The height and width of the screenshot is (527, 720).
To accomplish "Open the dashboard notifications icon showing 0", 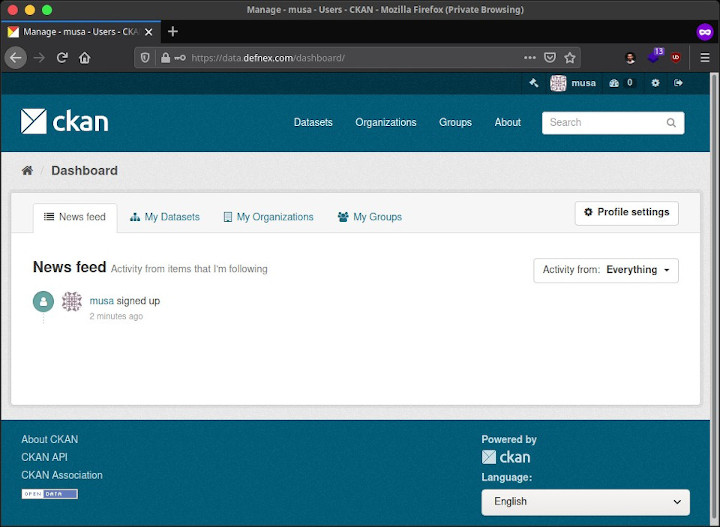I will pyautogui.click(x=621, y=83).
